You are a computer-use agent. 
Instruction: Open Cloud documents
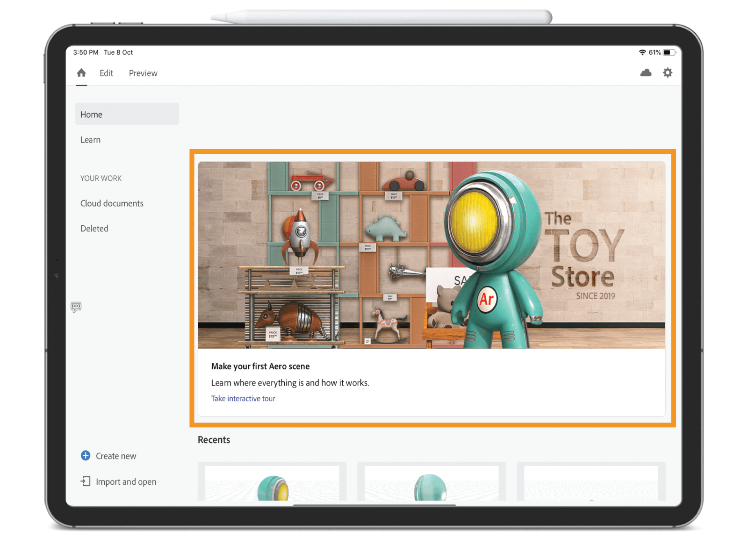(x=112, y=203)
